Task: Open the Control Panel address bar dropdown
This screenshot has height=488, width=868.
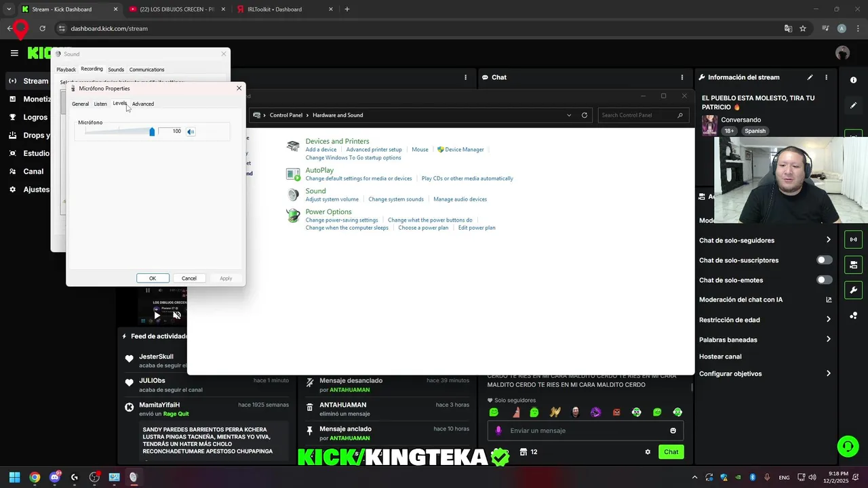Action: click(x=569, y=115)
